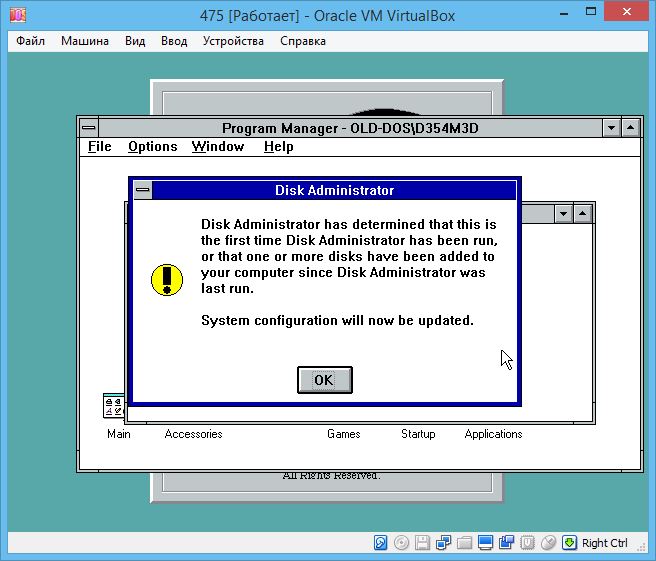Image resolution: width=656 pixels, height=561 pixels.
Task: Click mouse integration status icon
Action: point(548,543)
